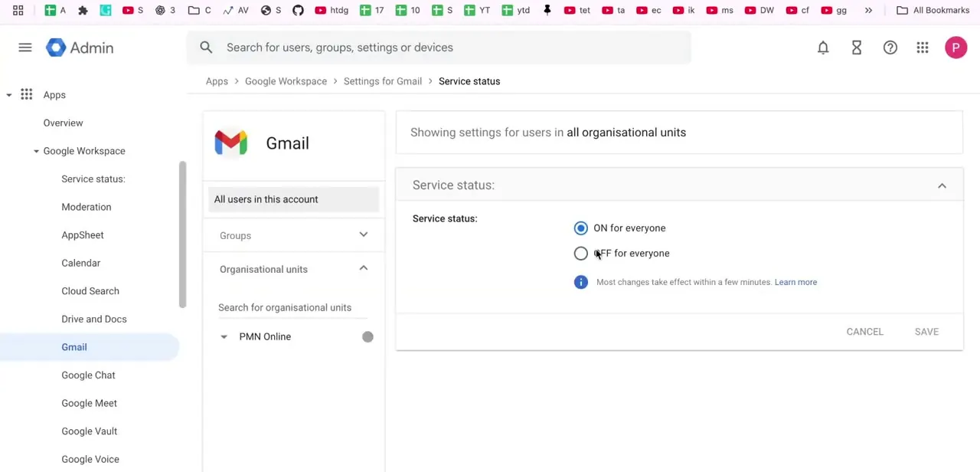Collapse the Google Workspace sidebar tree
The image size is (980, 472).
pos(36,151)
